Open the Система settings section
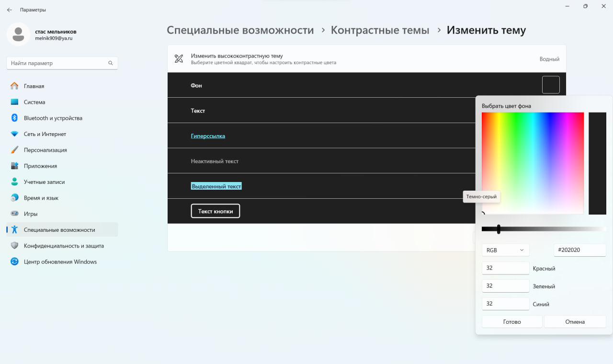Screen dimensions: 613x364 62,102
